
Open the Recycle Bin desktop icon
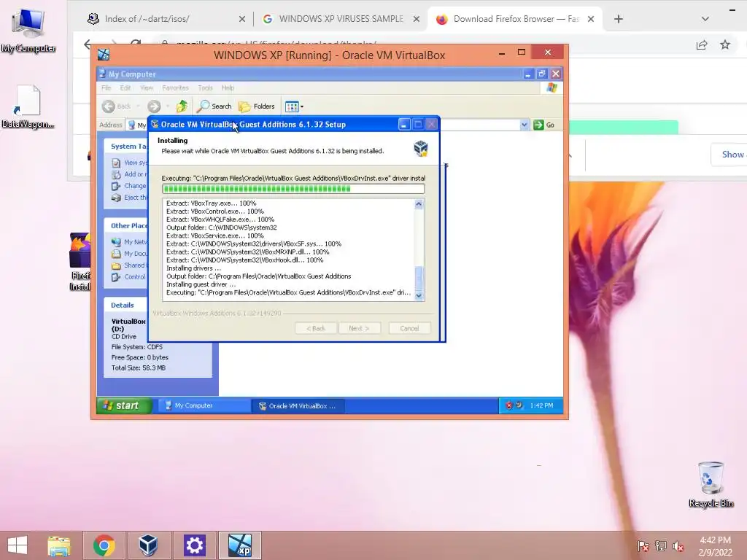[x=711, y=484]
